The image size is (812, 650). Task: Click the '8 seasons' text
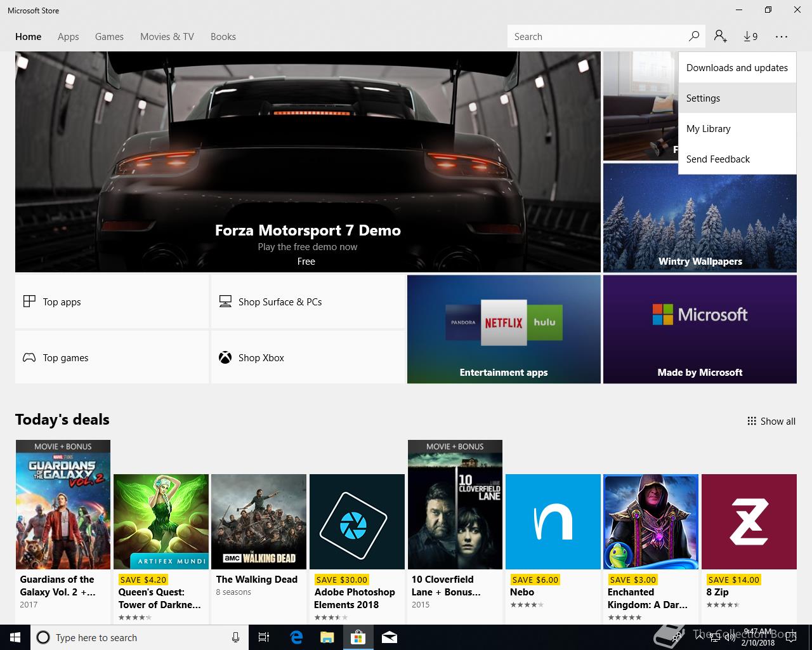pos(233,592)
